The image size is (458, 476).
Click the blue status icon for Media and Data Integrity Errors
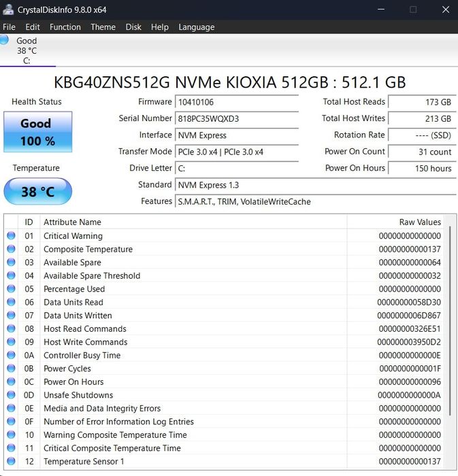pyautogui.click(x=12, y=408)
